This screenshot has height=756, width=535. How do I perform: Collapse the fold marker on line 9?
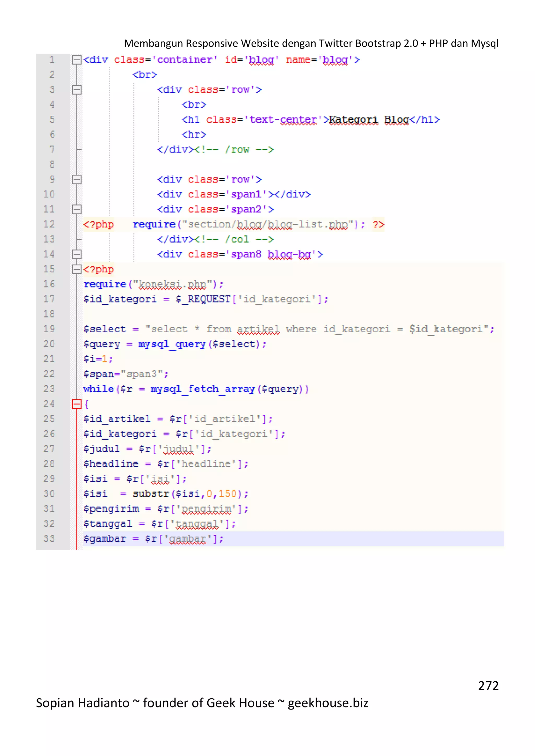pyautogui.click(x=77, y=179)
